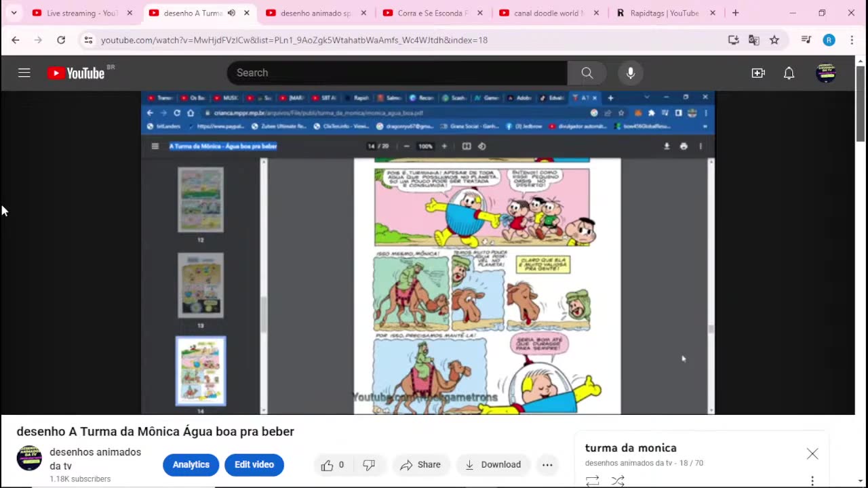The image size is (868, 488).
Task: Start voice search with microphone icon
Action: 631,73
